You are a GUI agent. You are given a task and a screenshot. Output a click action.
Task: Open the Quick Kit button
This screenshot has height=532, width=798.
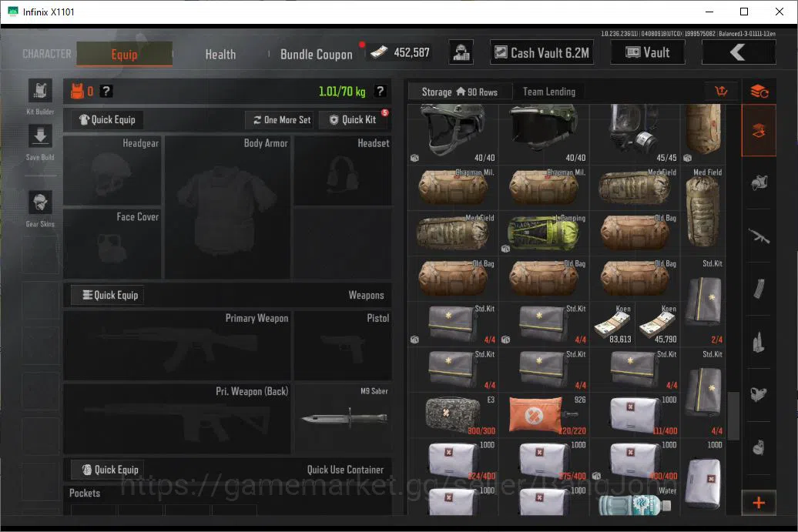tap(354, 120)
